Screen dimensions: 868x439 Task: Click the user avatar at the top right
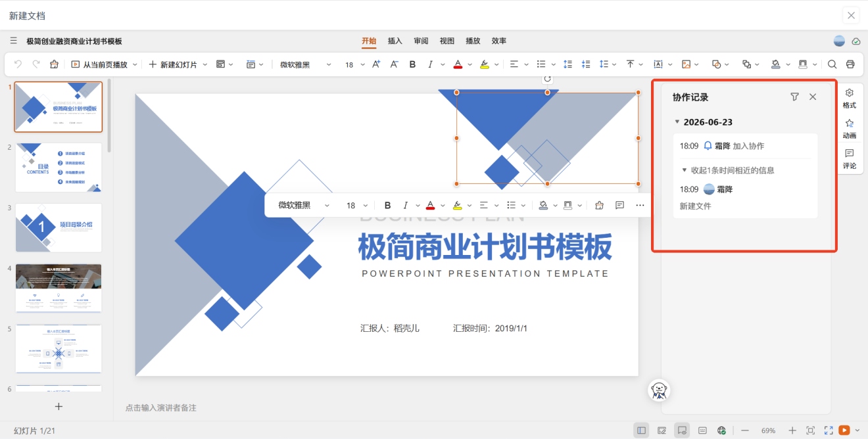839,41
